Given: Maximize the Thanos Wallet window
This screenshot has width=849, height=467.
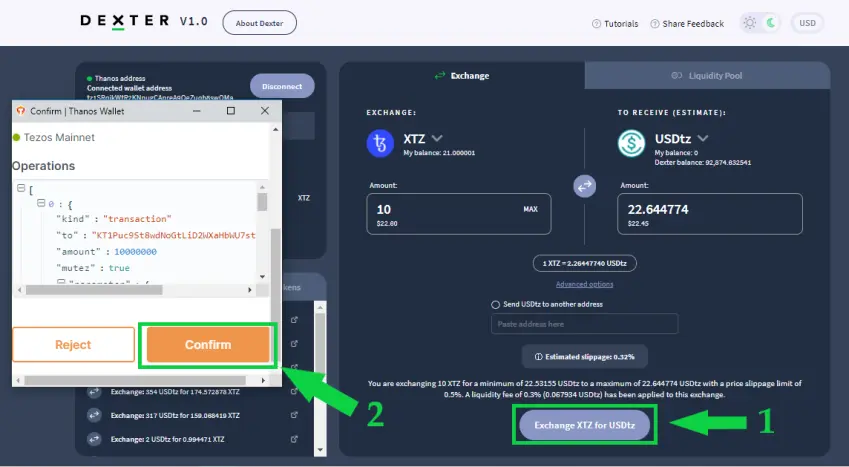Looking at the screenshot, I should pyautogui.click(x=231, y=111).
